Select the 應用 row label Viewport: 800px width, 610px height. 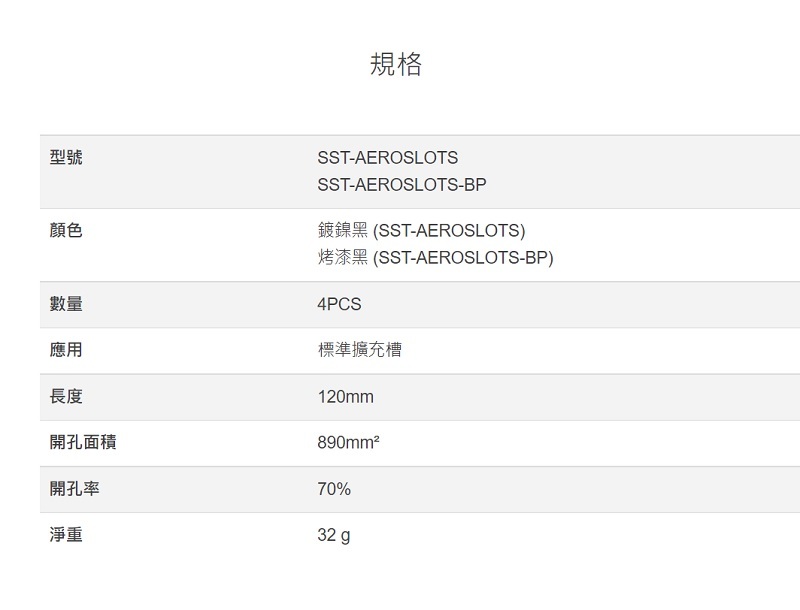pyautogui.click(x=66, y=350)
